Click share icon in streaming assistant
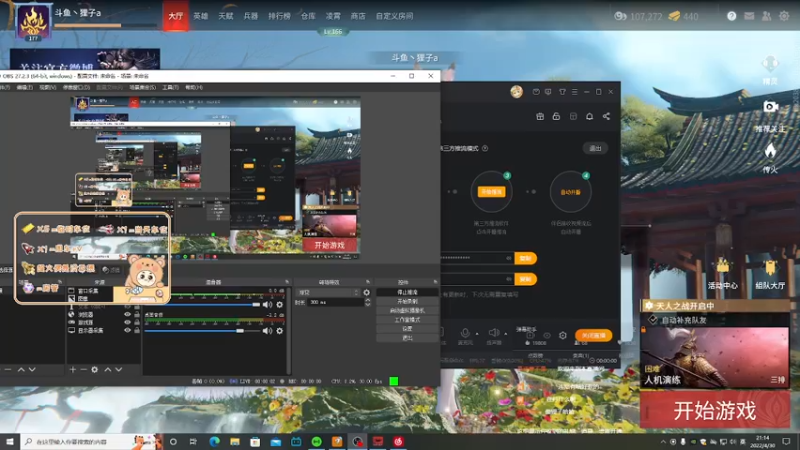The image size is (800, 450). (606, 116)
